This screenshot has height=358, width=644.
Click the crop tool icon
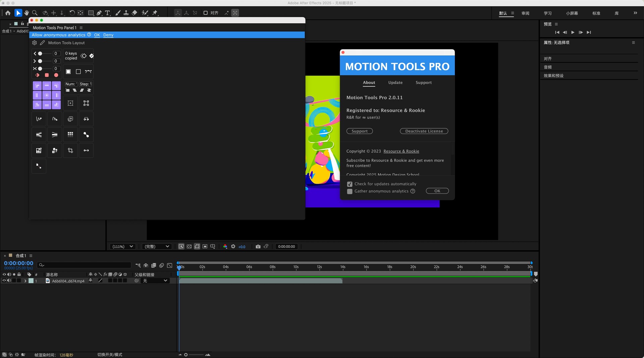tap(70, 150)
